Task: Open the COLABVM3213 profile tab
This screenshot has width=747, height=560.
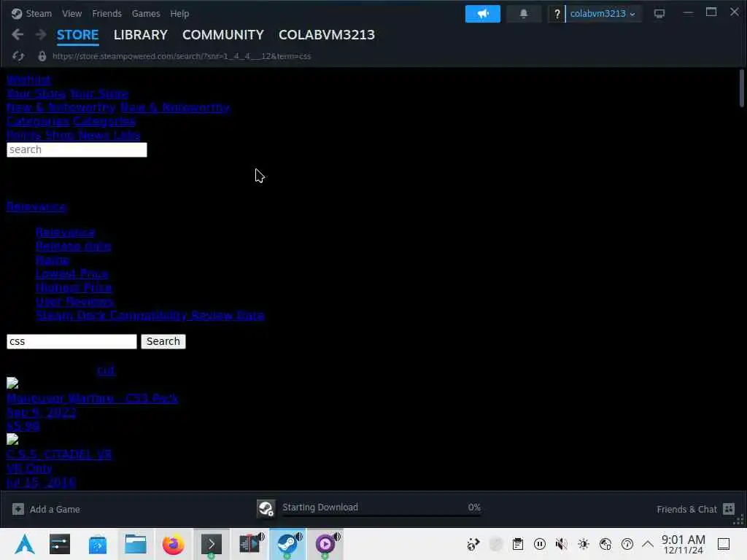Action: [x=327, y=35]
